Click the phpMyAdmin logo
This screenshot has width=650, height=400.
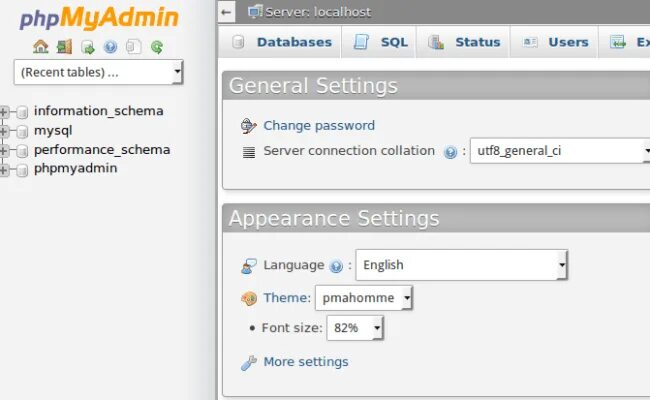[99, 18]
